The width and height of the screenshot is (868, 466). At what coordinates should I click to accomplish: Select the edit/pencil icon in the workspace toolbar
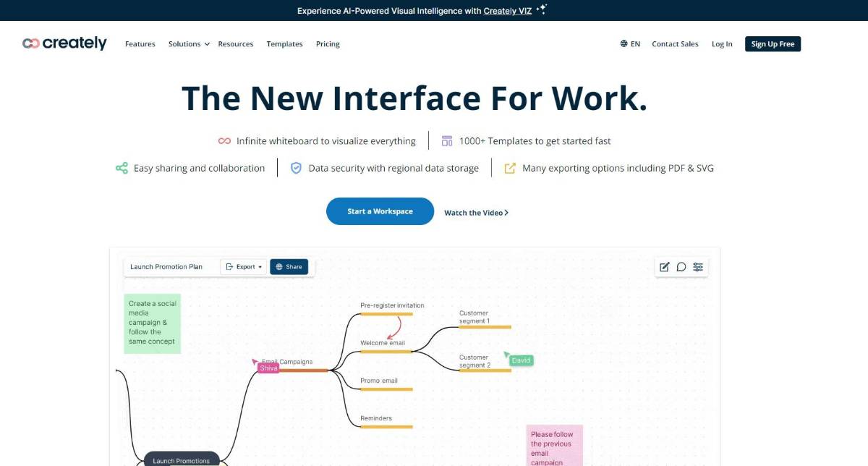pos(664,266)
